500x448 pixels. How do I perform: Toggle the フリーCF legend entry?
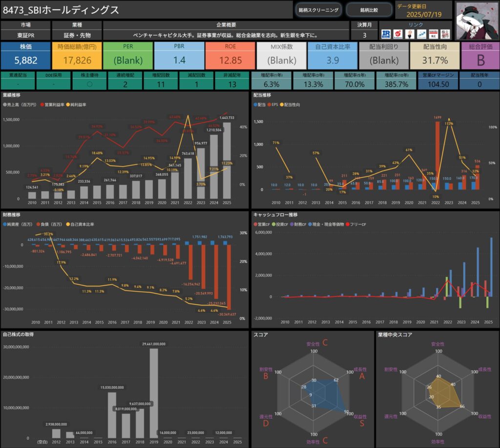[356, 224]
